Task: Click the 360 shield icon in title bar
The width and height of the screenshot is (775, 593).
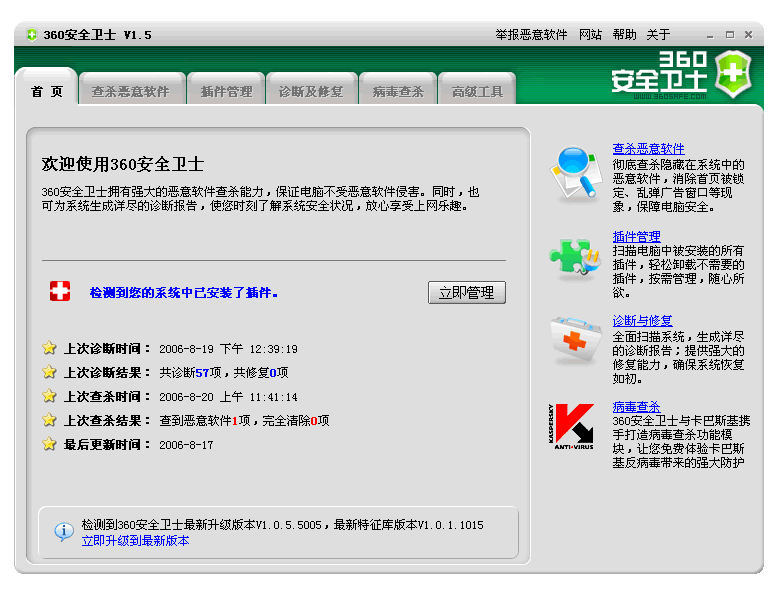Action: [x=32, y=35]
